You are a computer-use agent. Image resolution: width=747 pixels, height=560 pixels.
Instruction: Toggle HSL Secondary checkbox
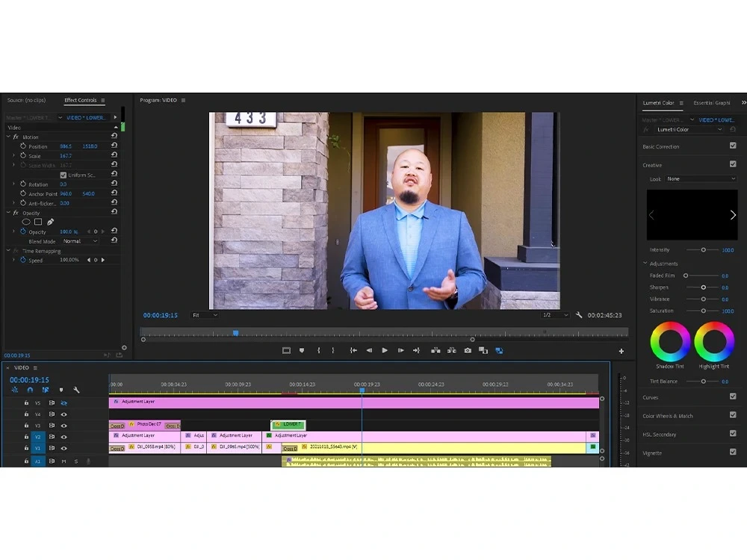(x=733, y=433)
